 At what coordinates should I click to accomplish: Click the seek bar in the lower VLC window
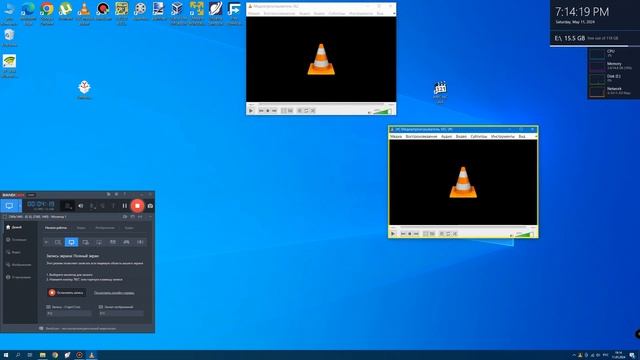pos(463,227)
